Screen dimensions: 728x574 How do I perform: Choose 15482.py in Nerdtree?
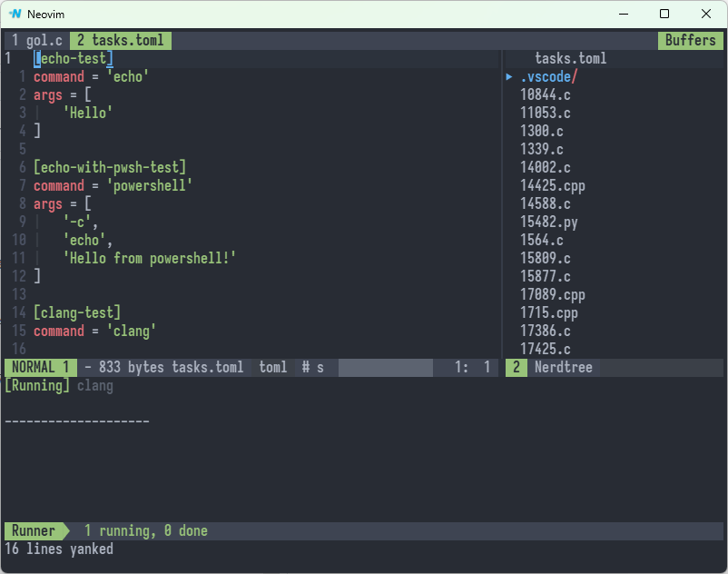tap(549, 222)
